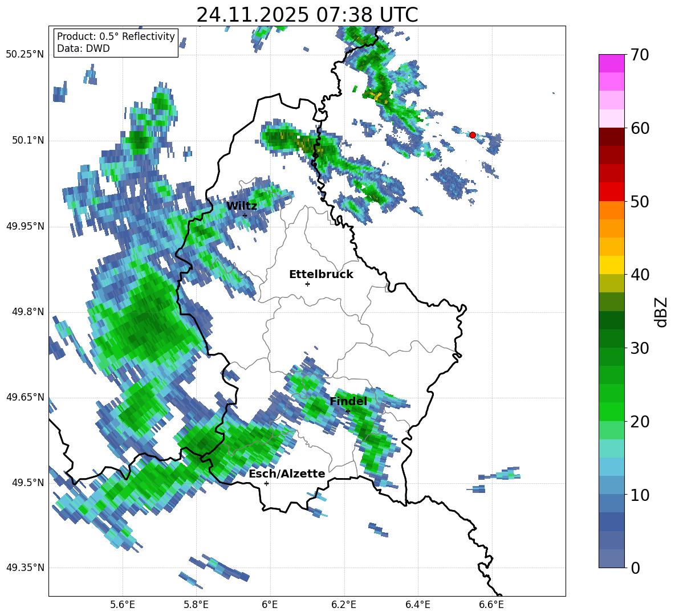The image size is (675, 616).
Task: Click the Esch/Alzette city label
Action: pyautogui.click(x=287, y=474)
